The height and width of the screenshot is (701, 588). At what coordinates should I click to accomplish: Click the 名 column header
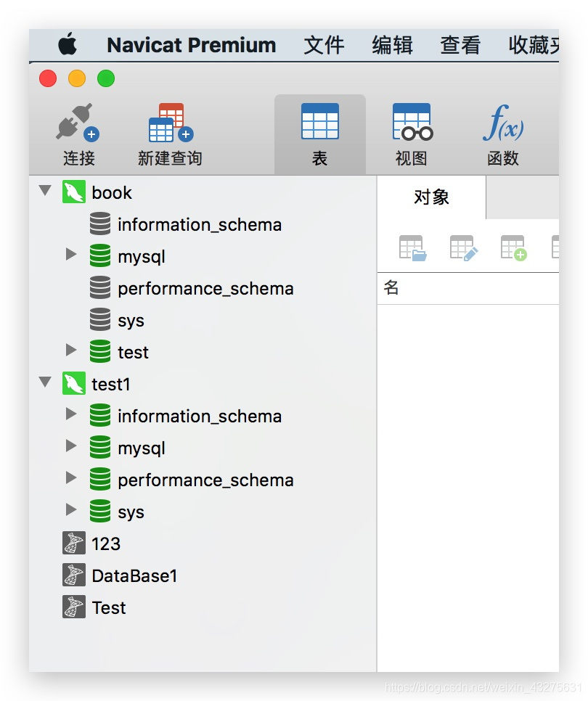coord(392,288)
